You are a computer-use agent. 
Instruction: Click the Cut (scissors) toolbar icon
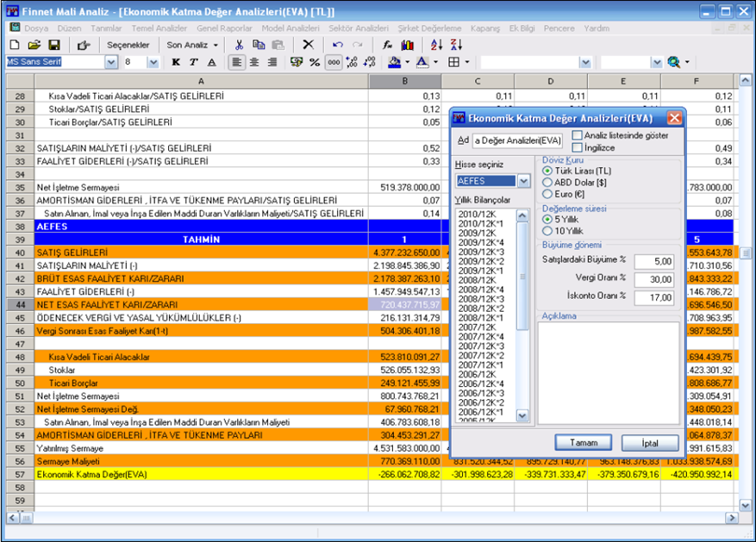(x=239, y=45)
